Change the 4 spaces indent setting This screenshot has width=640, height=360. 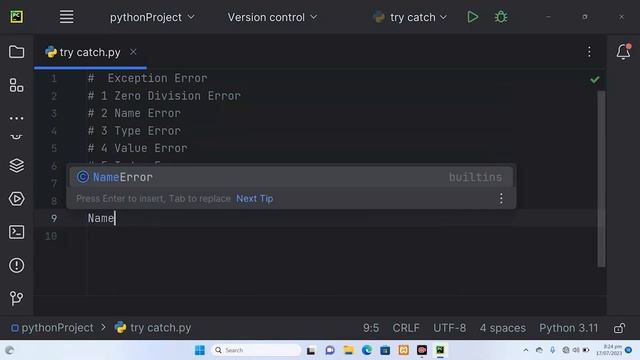coord(502,328)
